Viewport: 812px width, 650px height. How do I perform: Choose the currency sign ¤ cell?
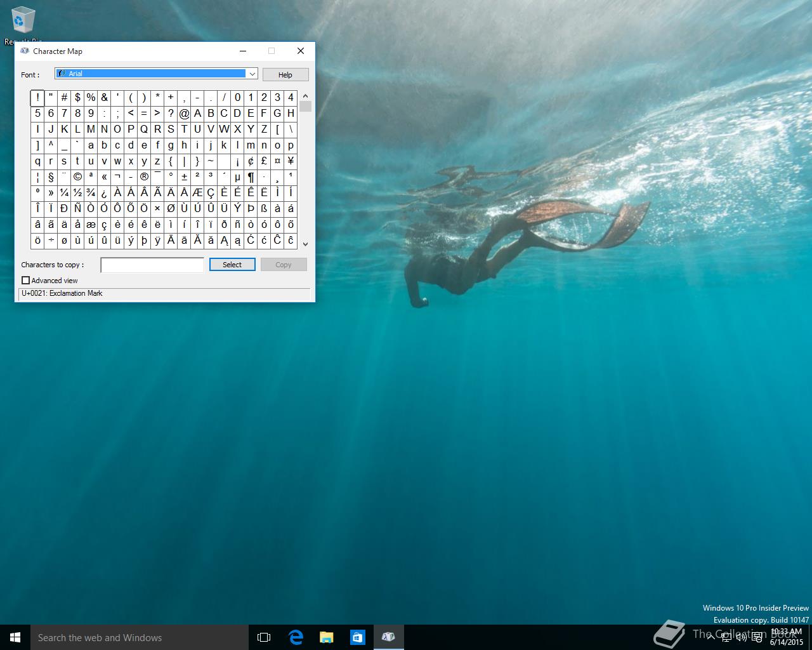(277, 161)
